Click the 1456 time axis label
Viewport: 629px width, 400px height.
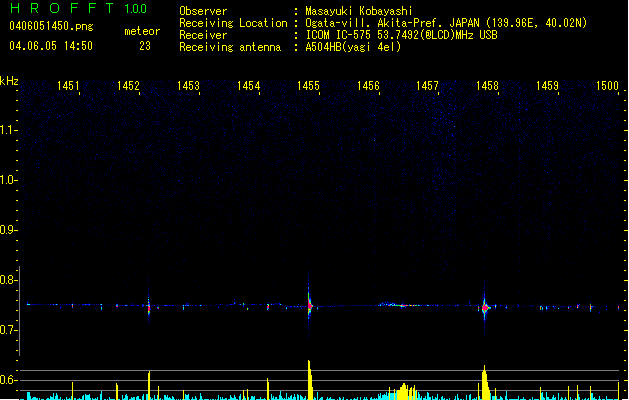368,86
